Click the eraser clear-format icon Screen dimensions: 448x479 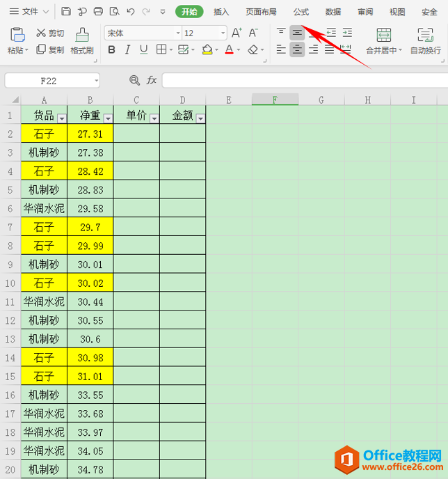[x=253, y=49]
